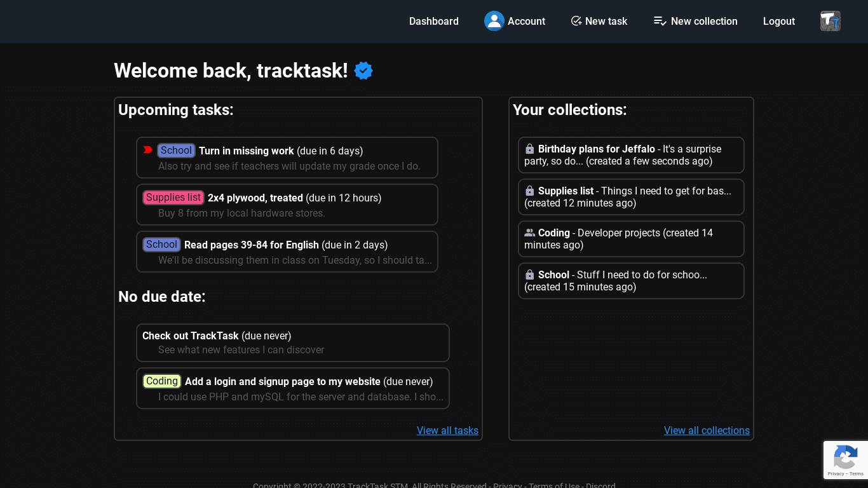
Task: Click the pink Supplies list tag on plywood task
Action: [x=173, y=198]
